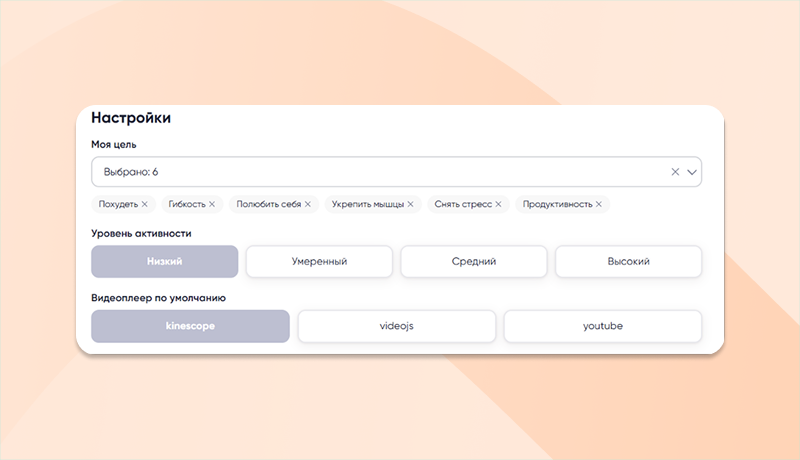Image resolution: width=800 pixels, height=460 pixels.
Task: Select Низкий activity level
Action: [165, 262]
